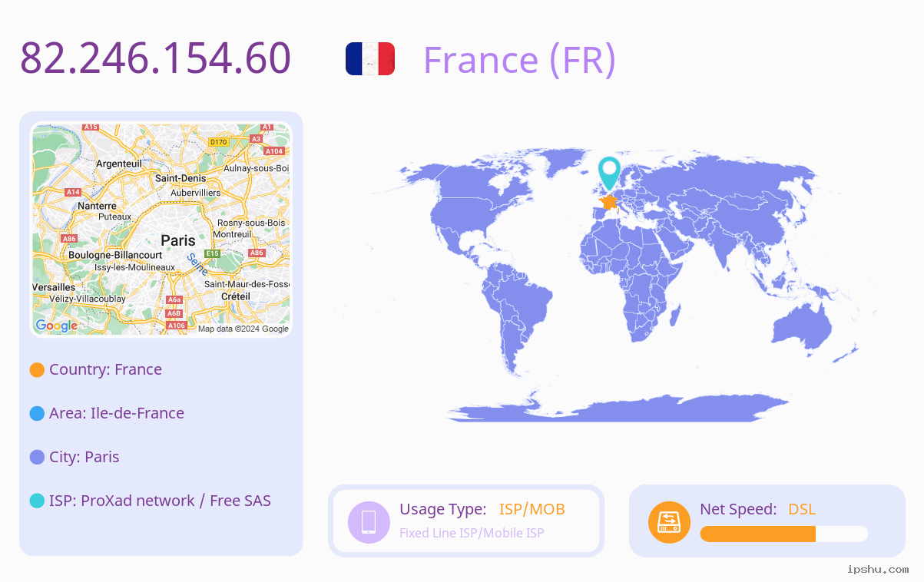Click the Paris label on the map
This screenshot has height=582, width=924.
[x=178, y=240]
